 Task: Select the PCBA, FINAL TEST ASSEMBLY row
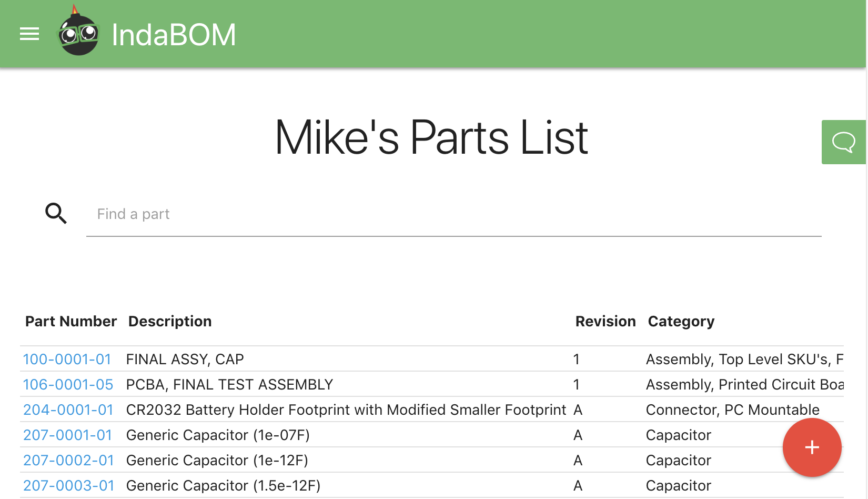432,384
